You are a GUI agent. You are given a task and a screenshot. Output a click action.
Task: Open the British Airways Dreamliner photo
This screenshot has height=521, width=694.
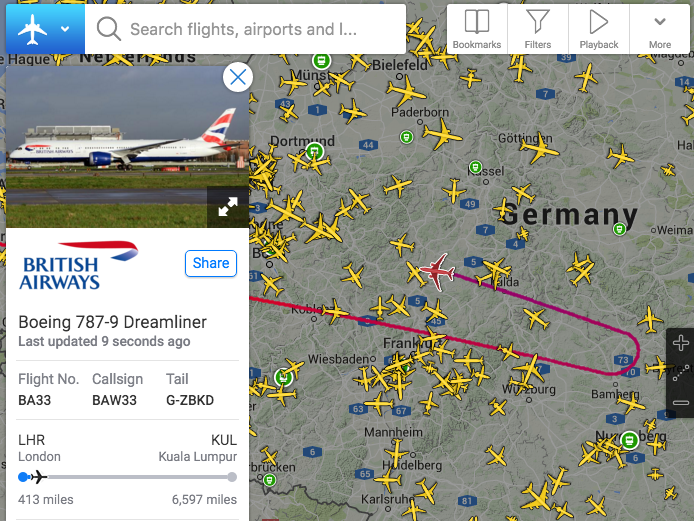127,147
